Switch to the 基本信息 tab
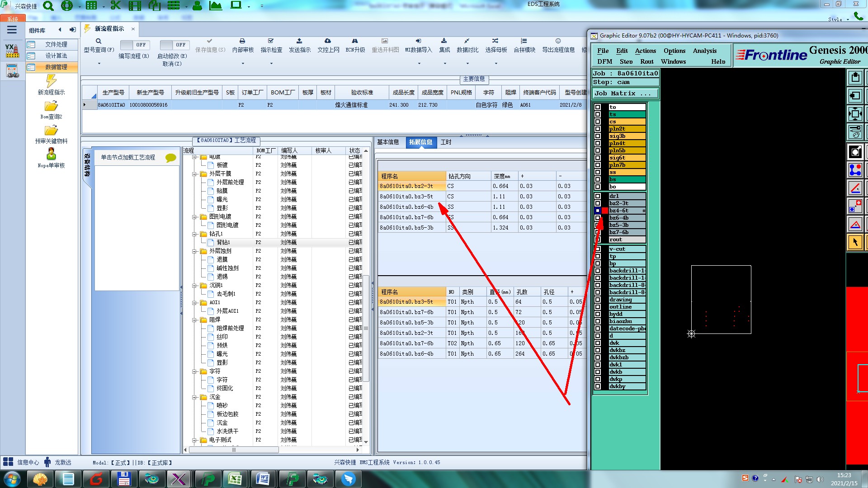Image resolution: width=868 pixels, height=488 pixels. pyautogui.click(x=388, y=142)
